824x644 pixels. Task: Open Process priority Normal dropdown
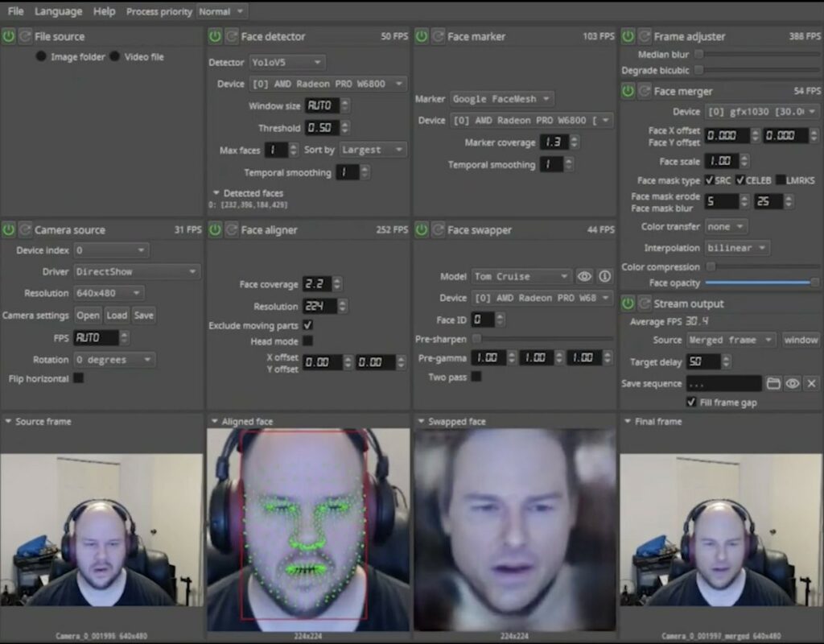(221, 11)
